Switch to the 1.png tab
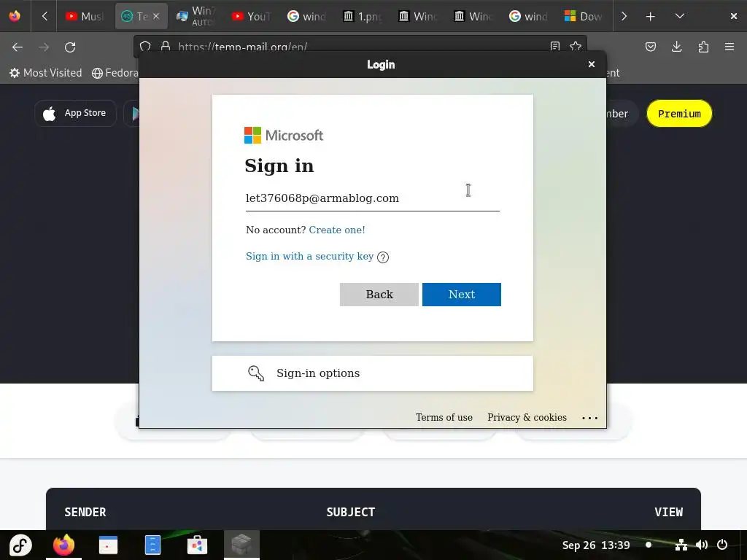 click(x=362, y=17)
